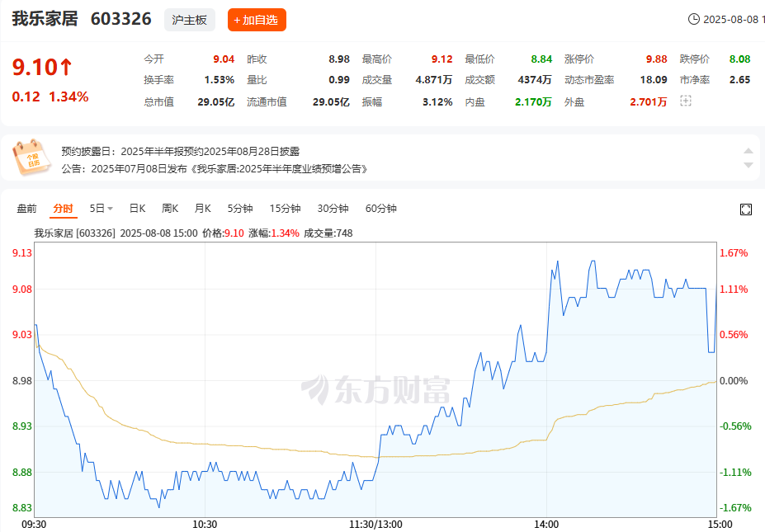Switch to the 5分钟 chart tab

click(240, 209)
